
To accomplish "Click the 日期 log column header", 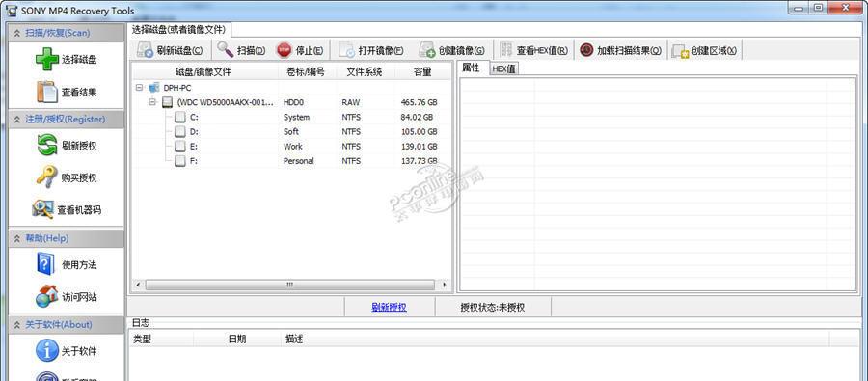I will pos(237,339).
